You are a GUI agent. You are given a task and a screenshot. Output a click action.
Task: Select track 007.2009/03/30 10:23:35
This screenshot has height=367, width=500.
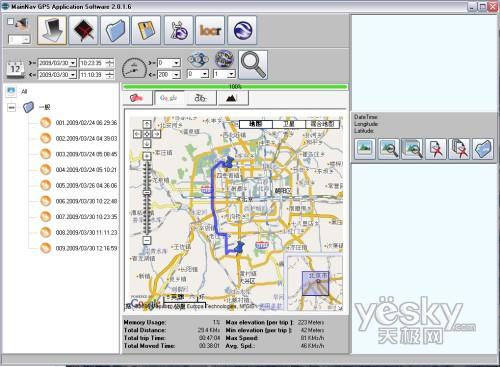tap(86, 217)
